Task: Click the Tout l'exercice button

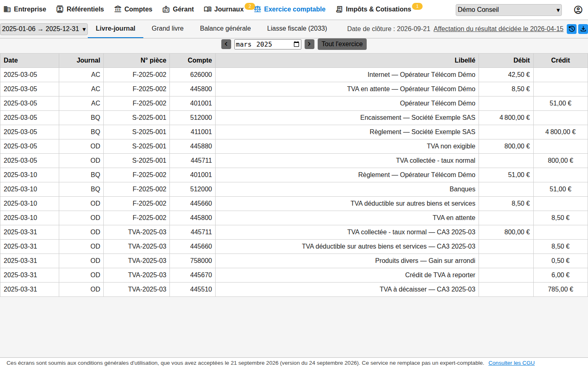Action: 342,44
